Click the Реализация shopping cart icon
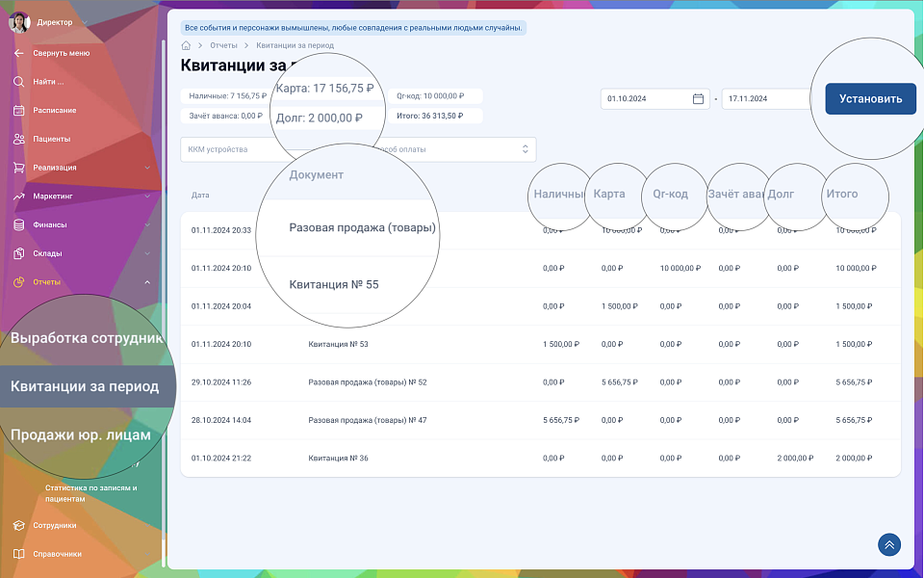Image resolution: width=924 pixels, height=578 pixels. (x=18, y=168)
